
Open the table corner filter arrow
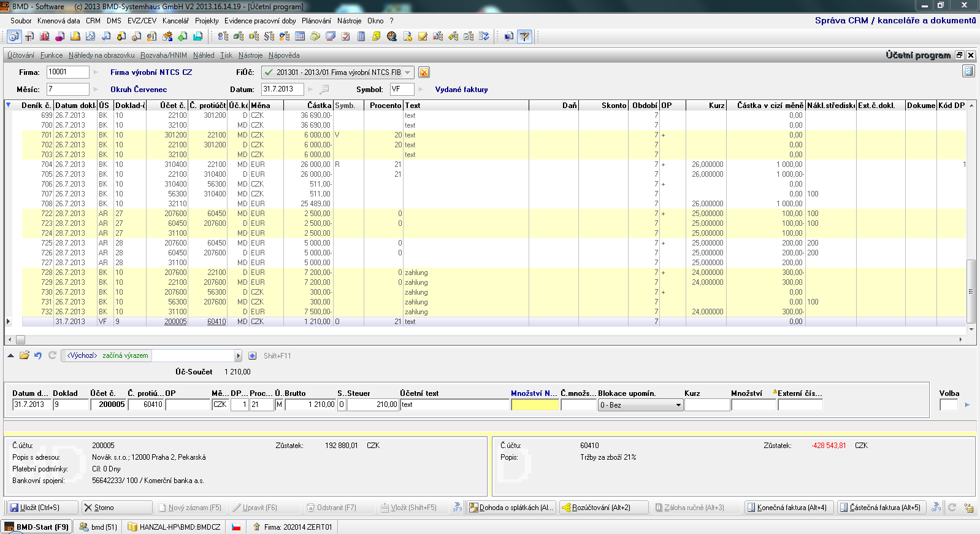point(8,105)
